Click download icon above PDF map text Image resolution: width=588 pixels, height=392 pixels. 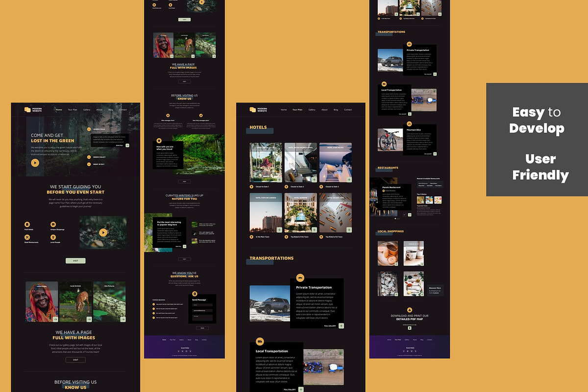410,310
